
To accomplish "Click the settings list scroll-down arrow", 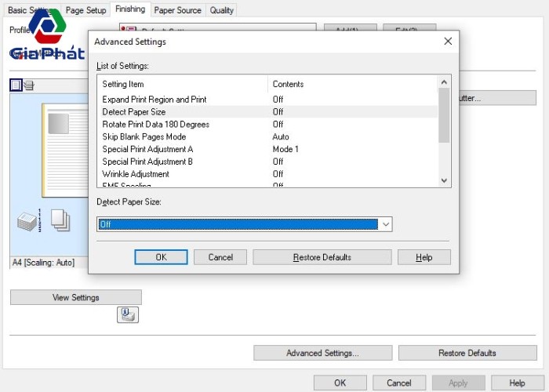I will 444,180.
